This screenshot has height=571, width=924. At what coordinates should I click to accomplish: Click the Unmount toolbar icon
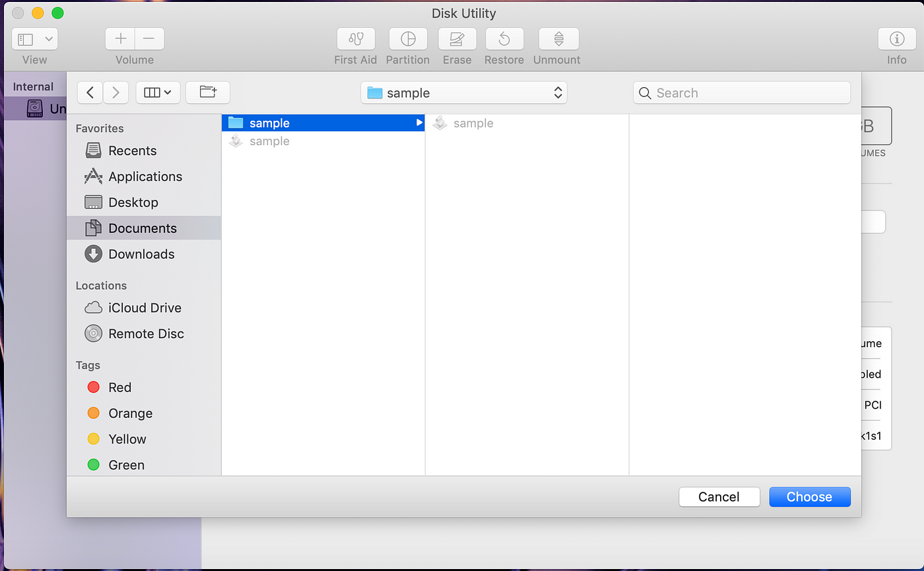tap(558, 39)
